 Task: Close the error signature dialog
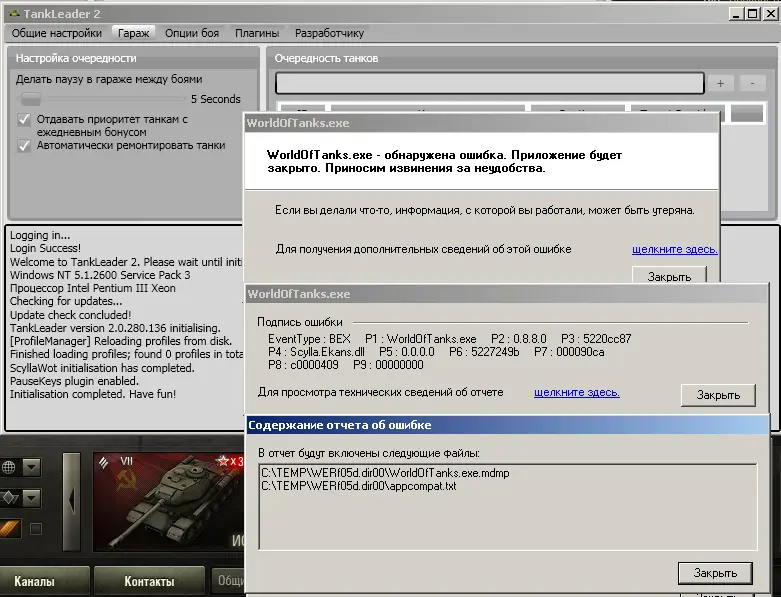click(718, 395)
